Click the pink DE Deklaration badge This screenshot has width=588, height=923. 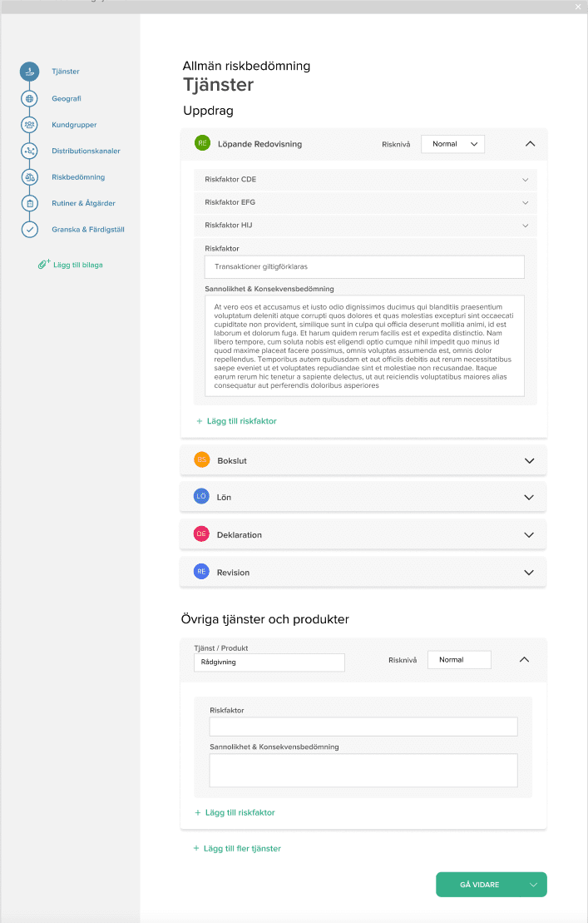pos(201,534)
